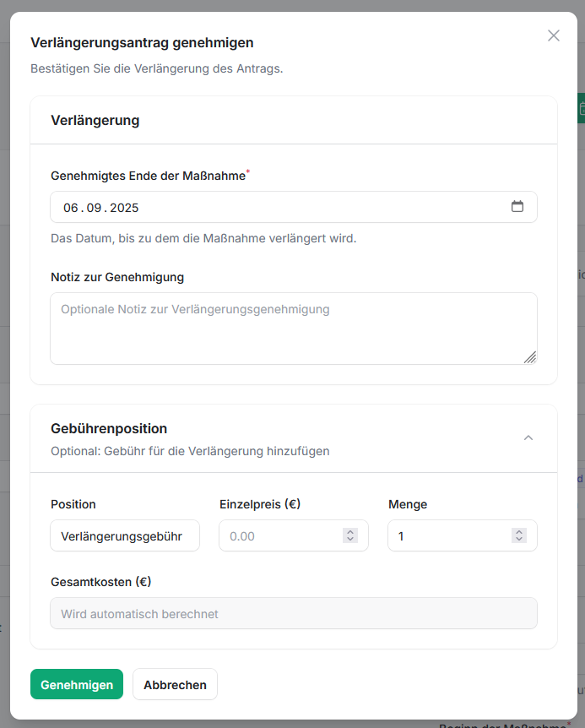Grab the note textarea resize handle
Image resolution: width=585 pixels, height=728 pixels.
(x=530, y=357)
